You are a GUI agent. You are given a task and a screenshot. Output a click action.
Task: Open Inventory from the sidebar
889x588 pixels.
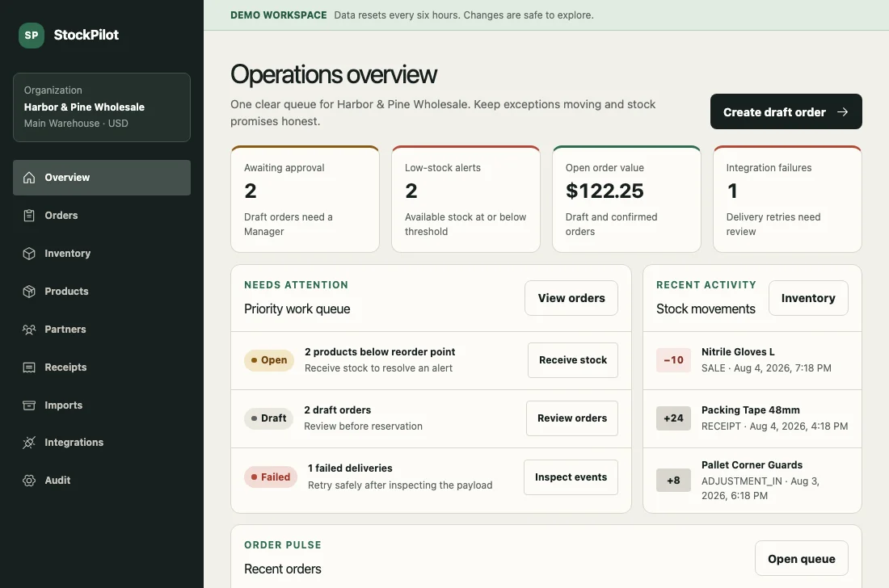coord(102,254)
